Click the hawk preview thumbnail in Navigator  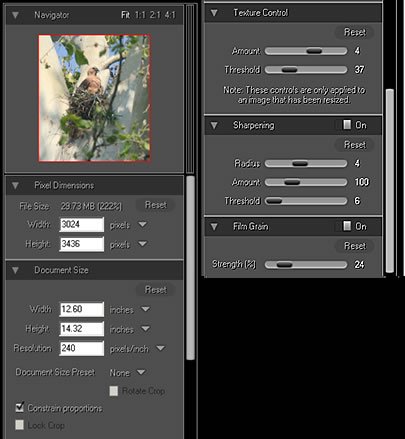point(94,98)
